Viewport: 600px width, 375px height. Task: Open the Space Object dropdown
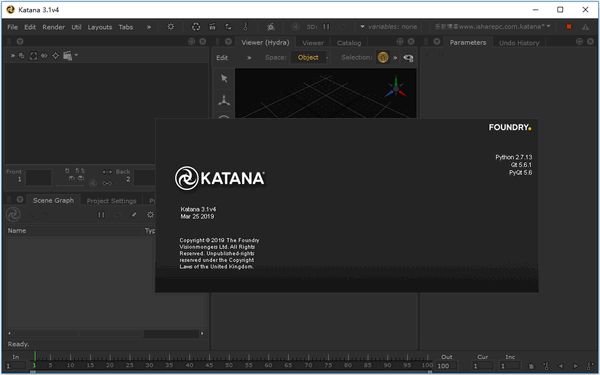[310, 57]
